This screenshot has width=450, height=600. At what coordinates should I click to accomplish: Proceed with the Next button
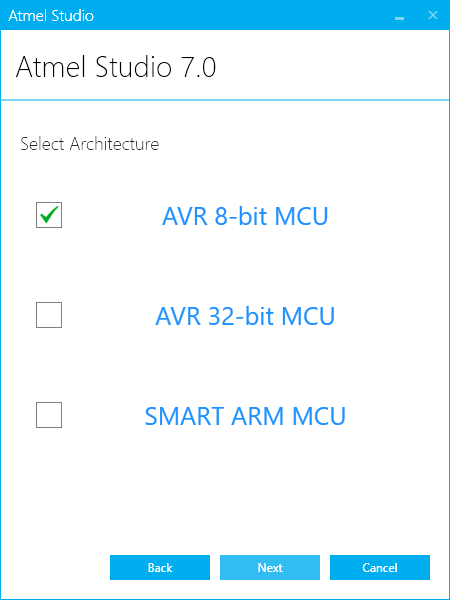pyautogui.click(x=270, y=567)
